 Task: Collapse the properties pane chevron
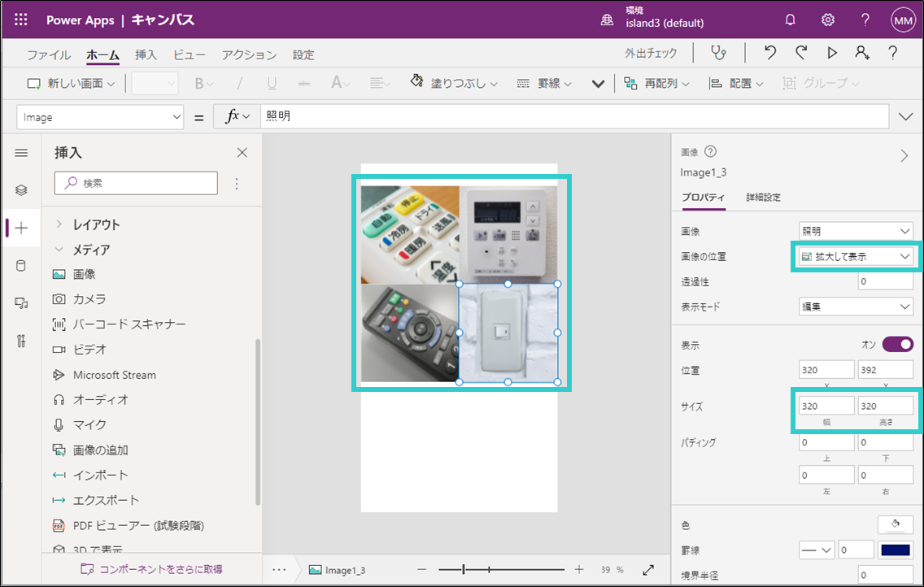point(904,156)
